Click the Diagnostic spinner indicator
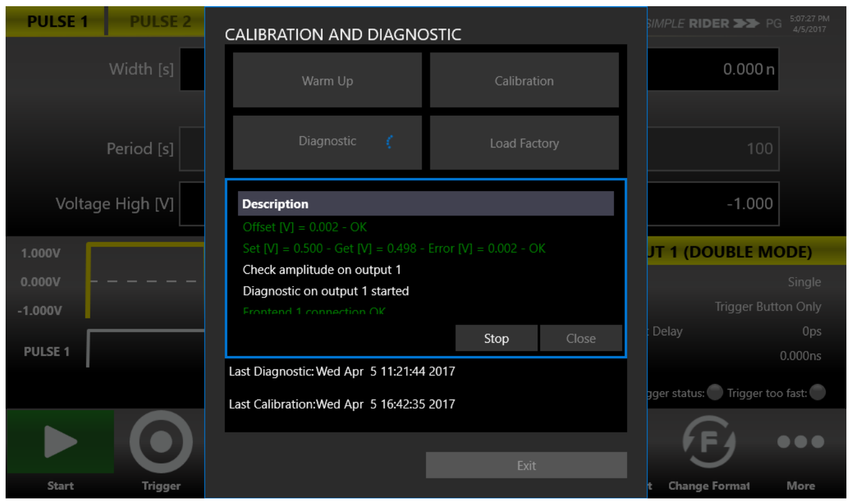The width and height of the screenshot is (852, 504). [390, 142]
